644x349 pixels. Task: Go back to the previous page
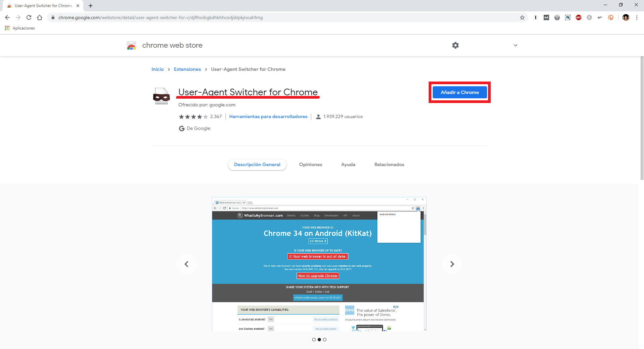(7, 17)
